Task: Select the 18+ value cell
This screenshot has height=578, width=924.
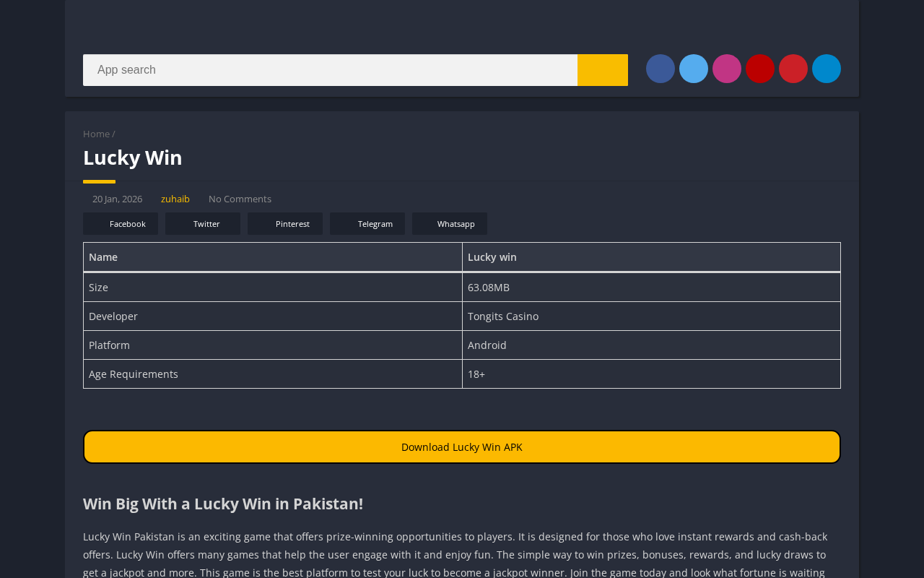Action: 651,374
